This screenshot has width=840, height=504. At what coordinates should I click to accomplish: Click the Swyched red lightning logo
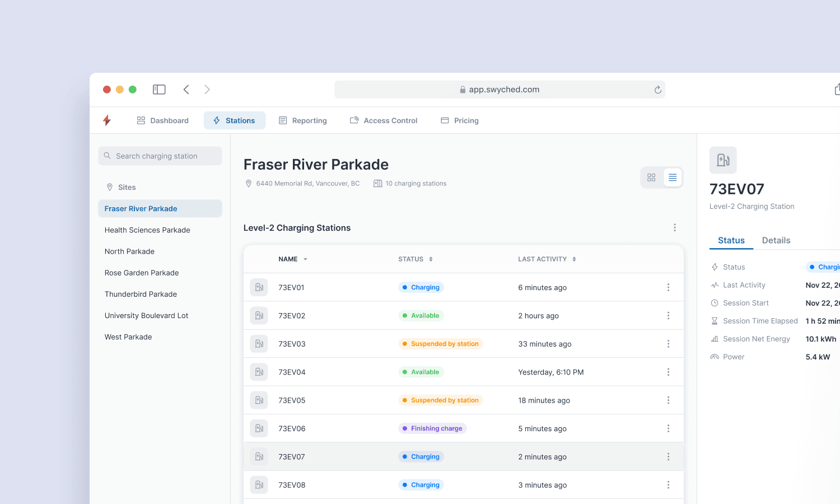107,120
